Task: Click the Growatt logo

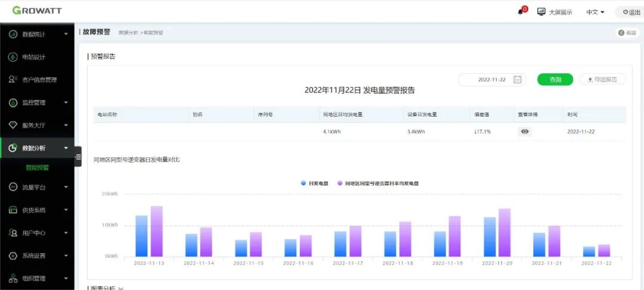Action: coord(37,11)
